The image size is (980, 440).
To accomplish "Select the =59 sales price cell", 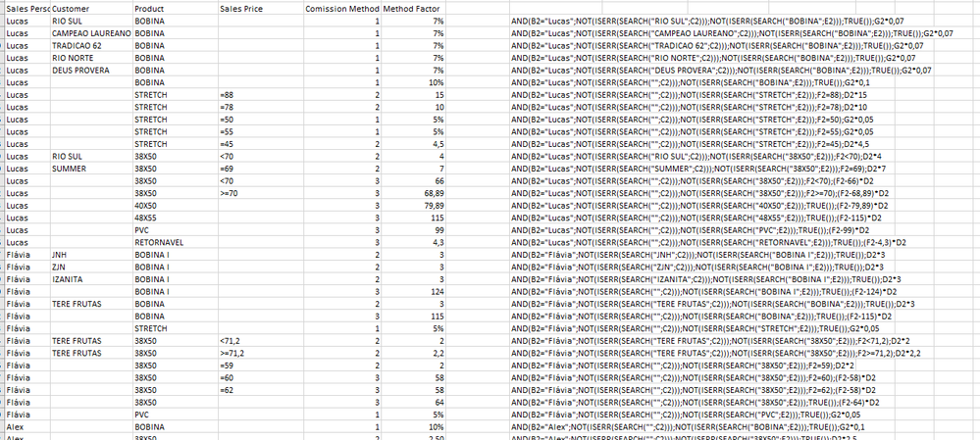I will tap(261, 366).
